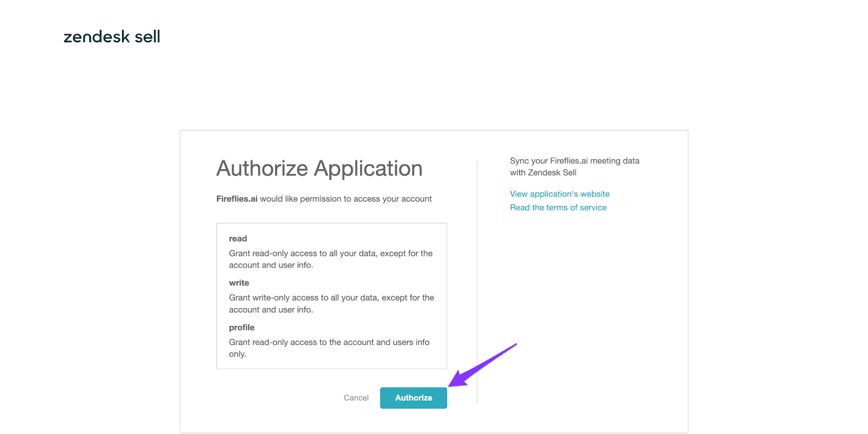Click the Authorize button
868x434 pixels.
coord(413,398)
